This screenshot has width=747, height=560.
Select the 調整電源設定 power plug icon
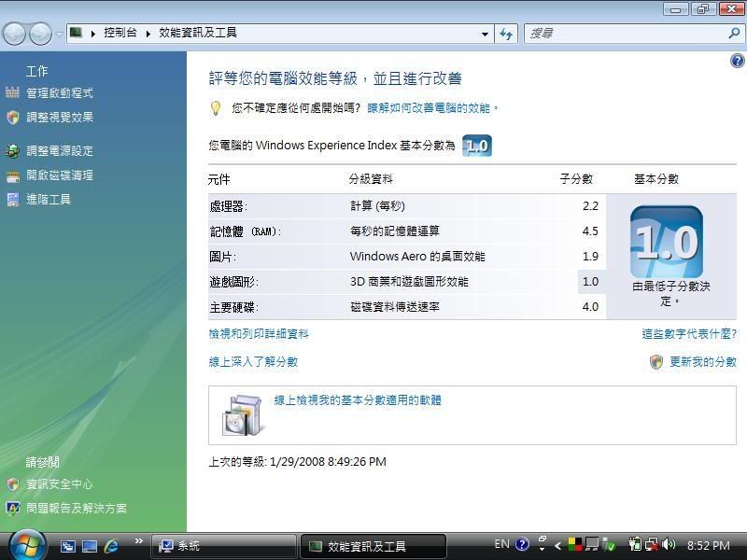(12, 149)
